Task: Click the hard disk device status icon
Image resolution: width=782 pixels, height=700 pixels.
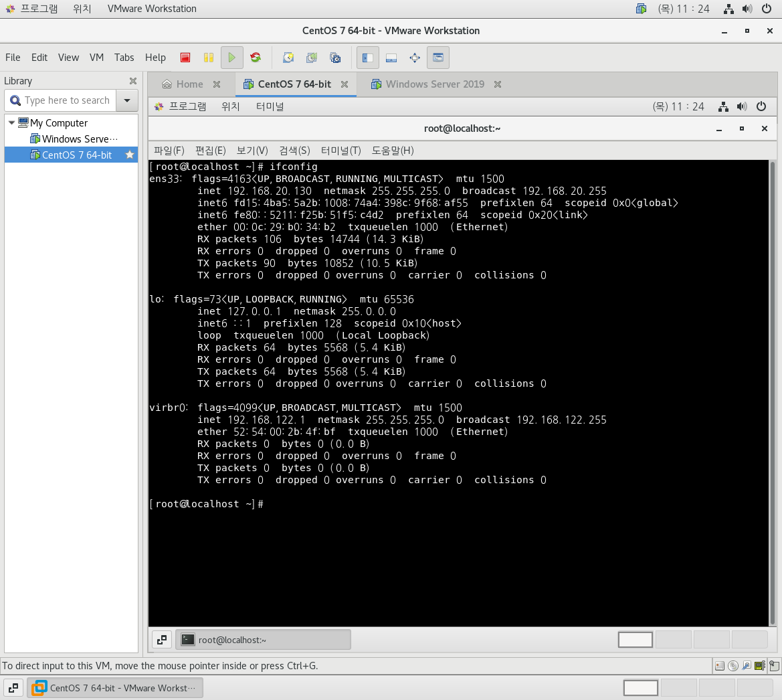Action: point(720,666)
